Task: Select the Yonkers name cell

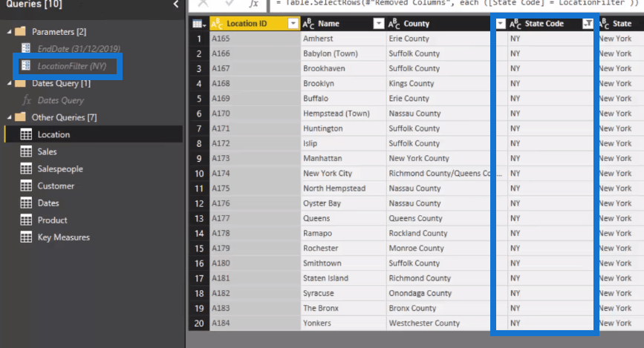Action: pyautogui.click(x=343, y=323)
